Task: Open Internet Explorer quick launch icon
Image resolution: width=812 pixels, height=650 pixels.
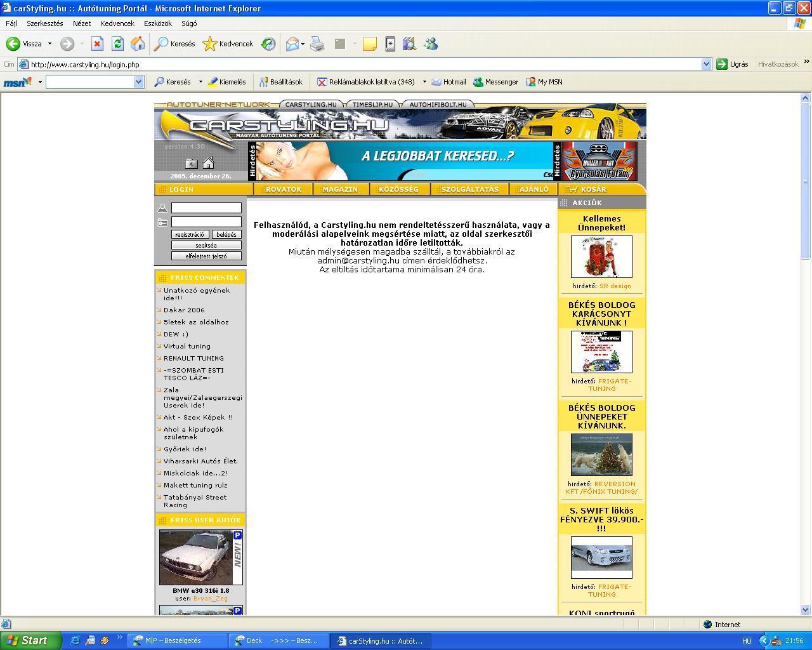Action: pos(75,640)
